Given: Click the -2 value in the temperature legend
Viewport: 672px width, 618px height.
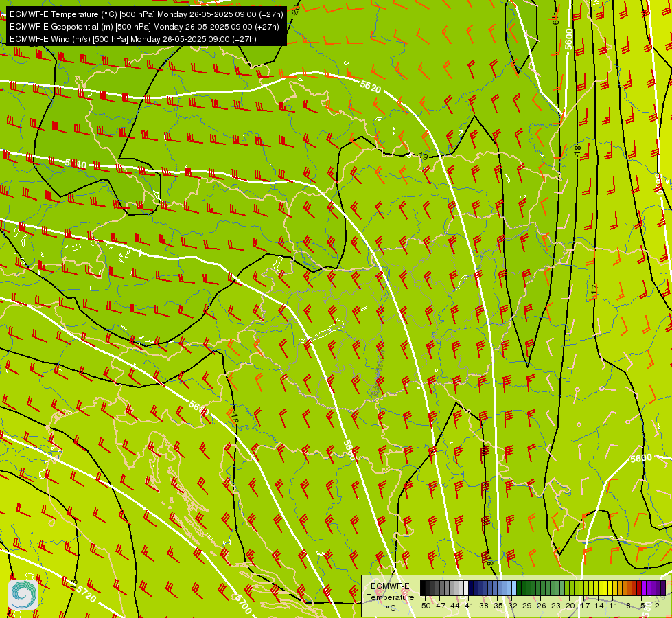Looking at the screenshot, I should click(x=656, y=606).
